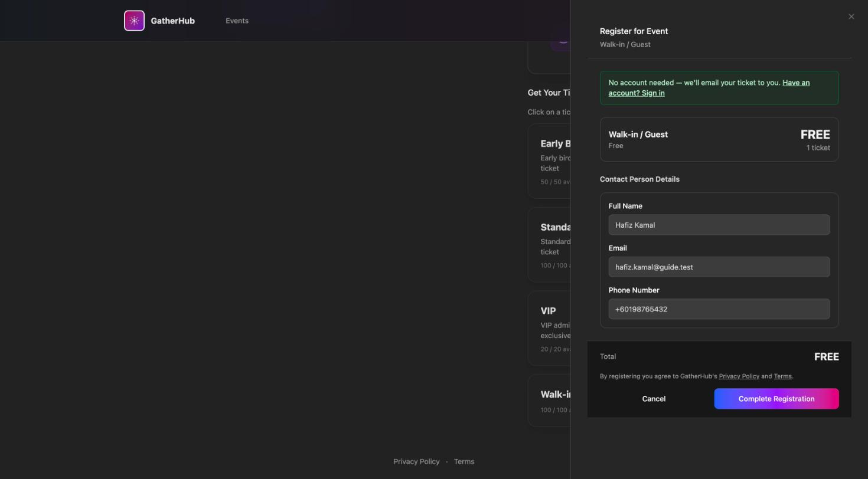Close the registration panel with X

click(851, 17)
